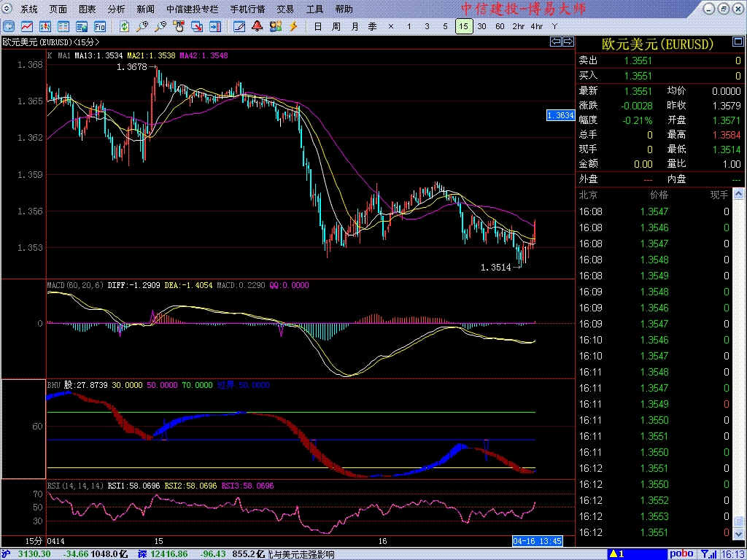Click the back arrow toolbar icon
This screenshot has height=560, width=747.
[x=7, y=26]
